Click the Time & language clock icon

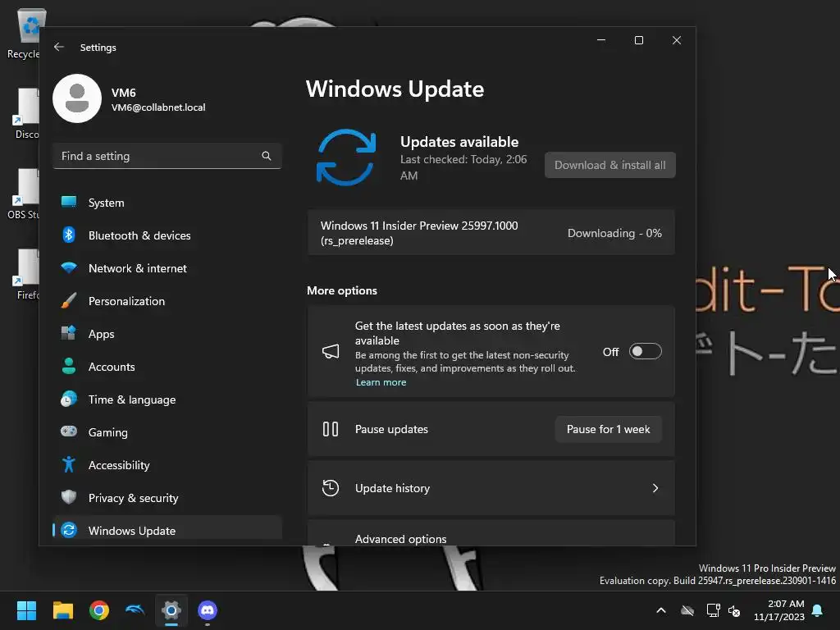(69, 399)
